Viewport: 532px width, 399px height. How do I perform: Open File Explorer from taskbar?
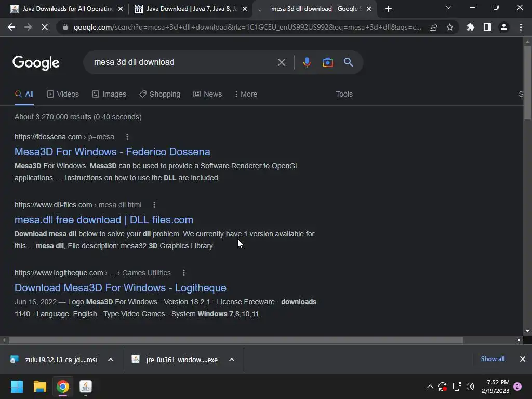[x=39, y=387]
